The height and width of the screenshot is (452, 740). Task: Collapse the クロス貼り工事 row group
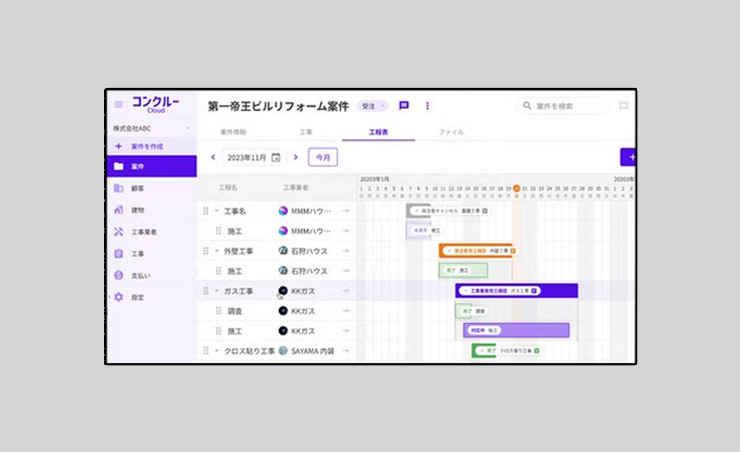(x=217, y=351)
